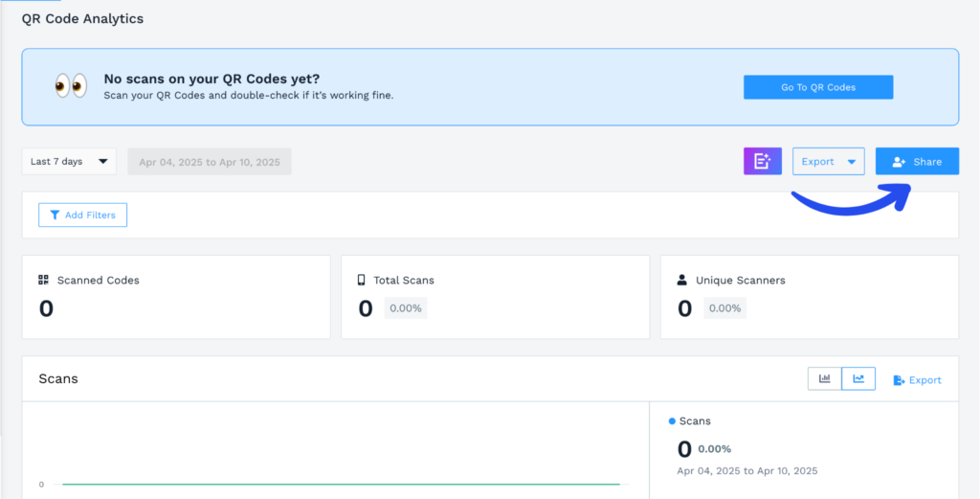Viewport: 980px width, 499px height.
Task: Click the phone icon beside Total Scans
Action: (362, 281)
